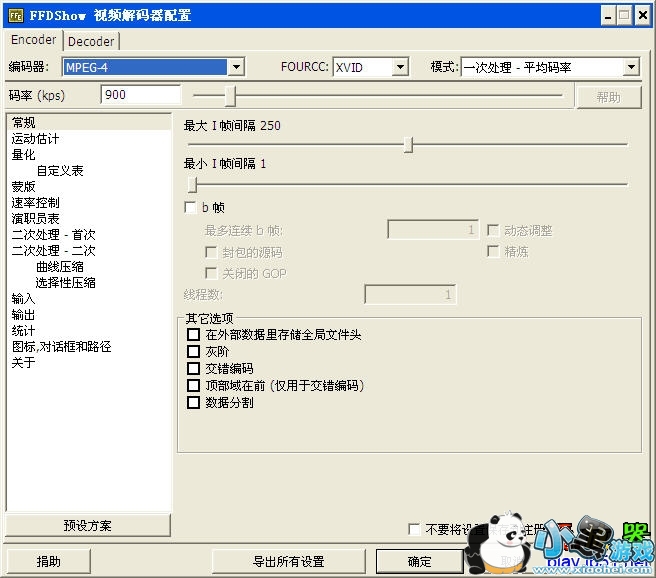Enable the 灰阶 checkbox

(193, 351)
